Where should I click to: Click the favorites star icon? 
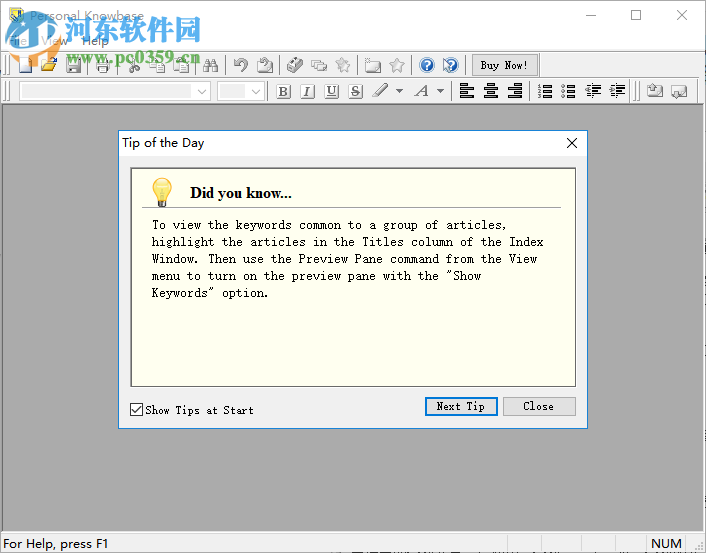[x=397, y=66]
